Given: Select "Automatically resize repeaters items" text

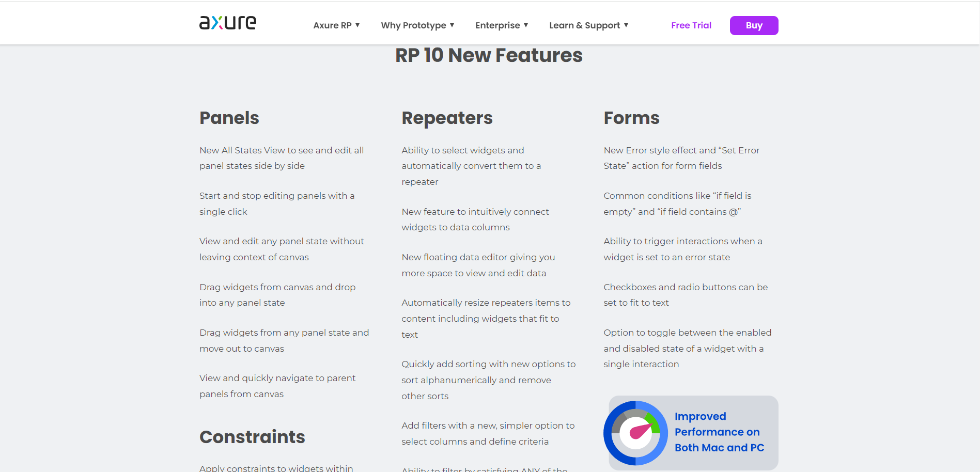Looking at the screenshot, I should 486,319.
